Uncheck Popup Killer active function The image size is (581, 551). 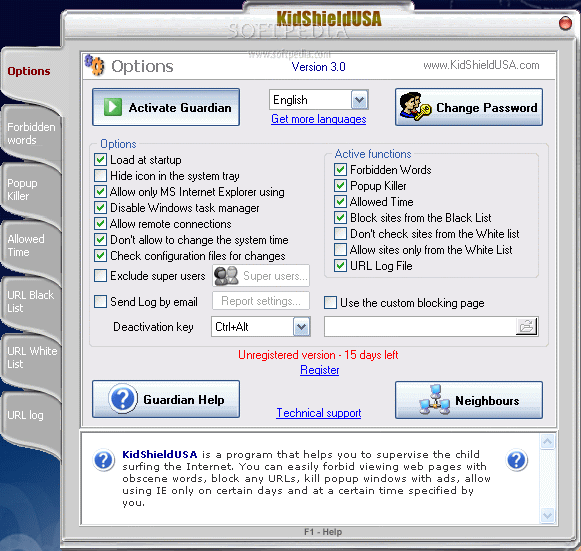point(340,186)
